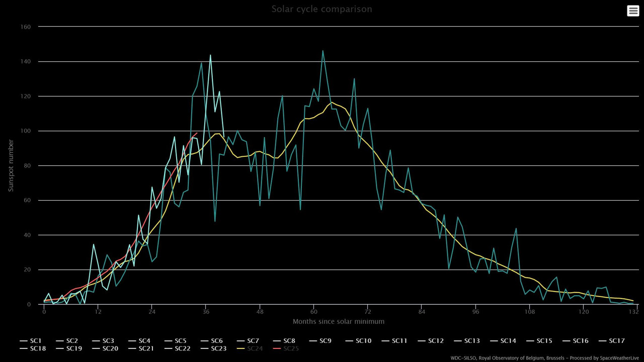Image resolution: width=644 pixels, height=362 pixels.
Task: Show SC10 legend entry
Action: (358, 341)
